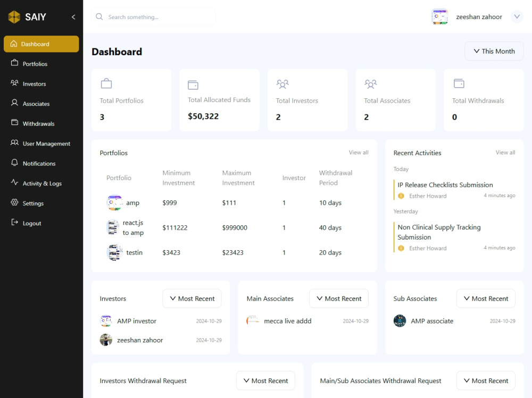Click the Withdrawal Period column header
This screenshot has height=398, width=532.
(336, 177)
